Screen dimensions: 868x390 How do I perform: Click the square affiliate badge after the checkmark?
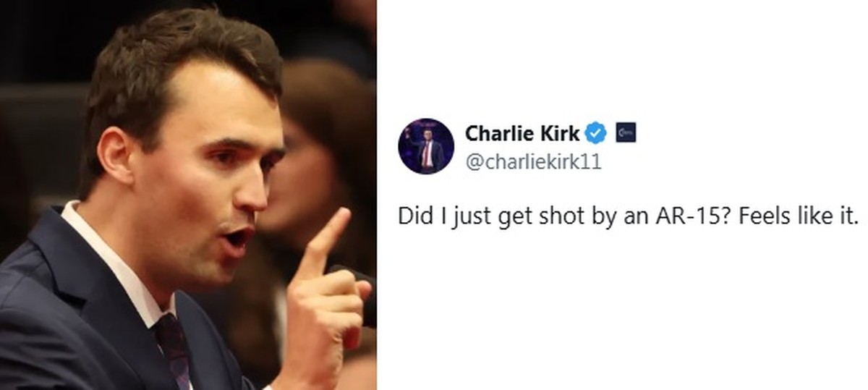coord(625,133)
